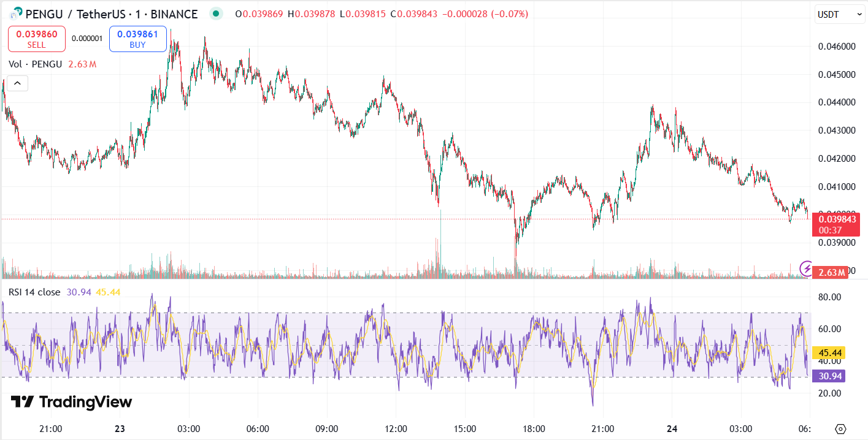Click the 12:00 time axis label
The width and height of the screenshot is (868, 440).
[396, 428]
